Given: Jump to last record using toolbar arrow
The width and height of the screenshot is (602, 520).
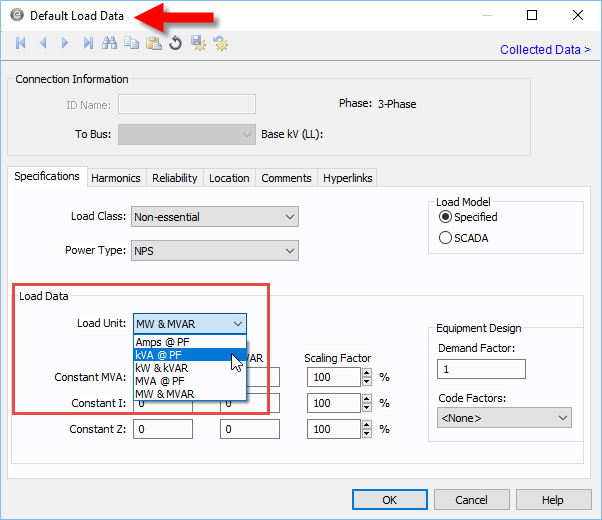Looking at the screenshot, I should [88, 43].
